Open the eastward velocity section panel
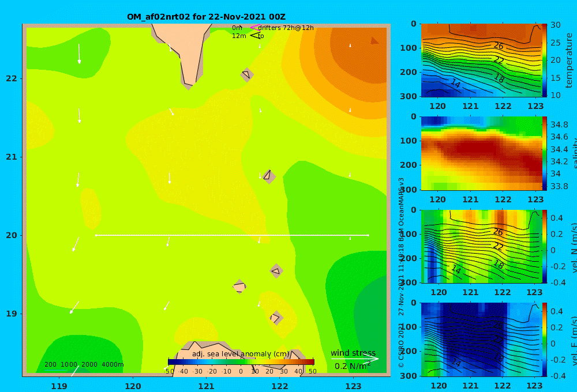This screenshot has height=392, width=577. click(481, 340)
